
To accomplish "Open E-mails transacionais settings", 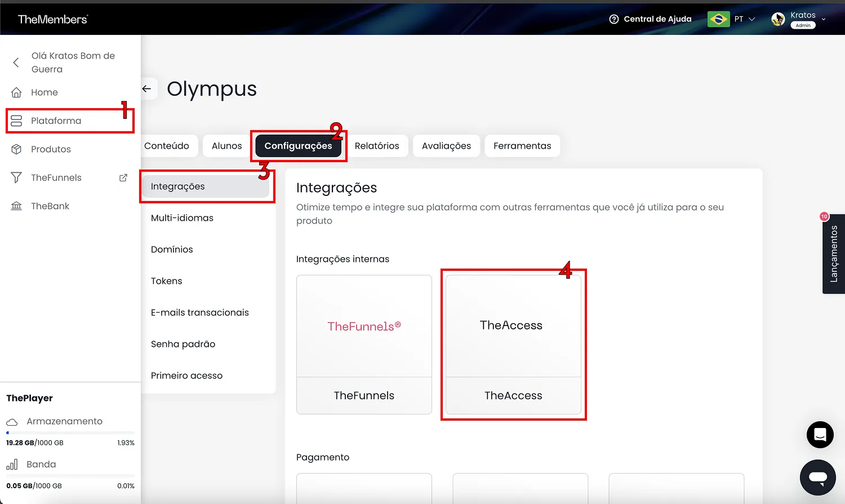I will [200, 313].
